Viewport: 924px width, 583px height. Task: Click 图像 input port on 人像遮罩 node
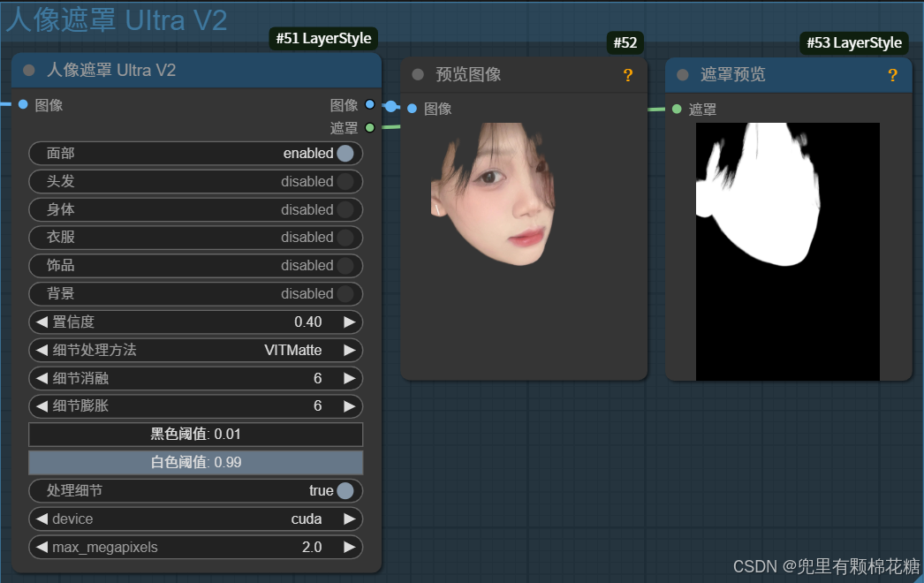coord(23,104)
